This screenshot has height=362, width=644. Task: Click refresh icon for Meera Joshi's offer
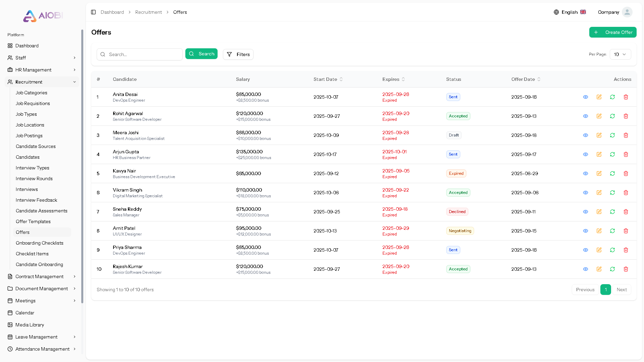[612, 135]
